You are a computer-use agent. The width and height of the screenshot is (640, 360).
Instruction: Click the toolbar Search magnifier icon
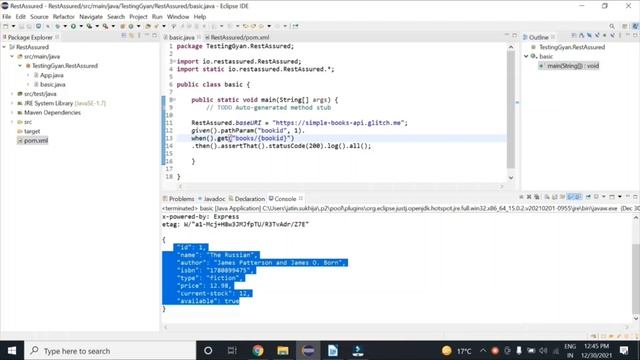612,26
